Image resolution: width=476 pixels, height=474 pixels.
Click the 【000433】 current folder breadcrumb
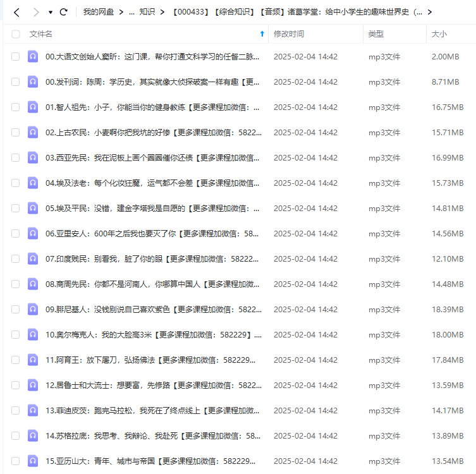tap(296, 12)
